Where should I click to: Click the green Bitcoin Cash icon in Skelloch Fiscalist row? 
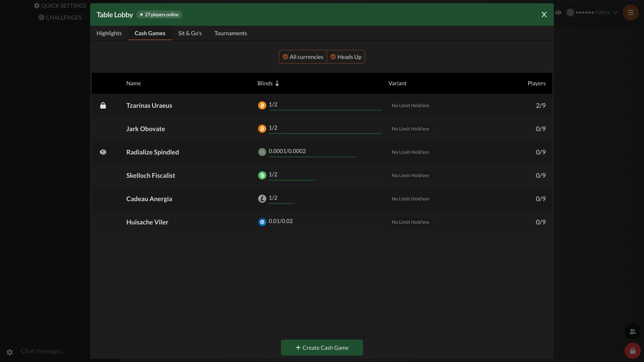(x=262, y=175)
